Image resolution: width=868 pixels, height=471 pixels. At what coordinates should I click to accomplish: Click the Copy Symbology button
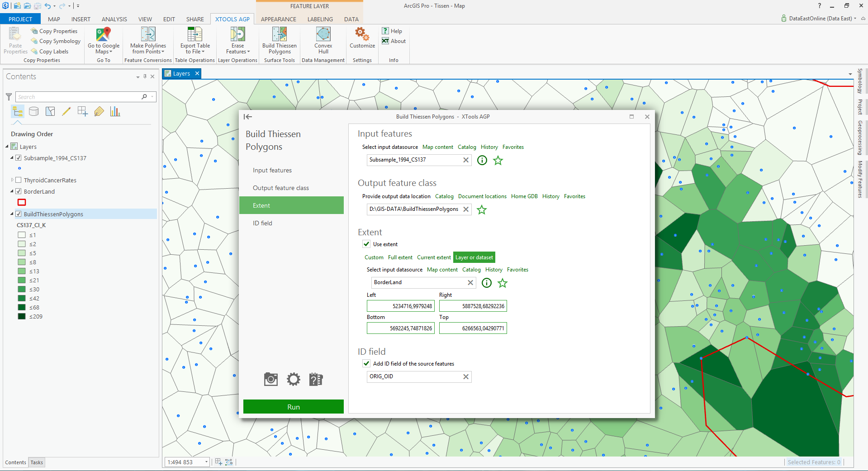56,41
